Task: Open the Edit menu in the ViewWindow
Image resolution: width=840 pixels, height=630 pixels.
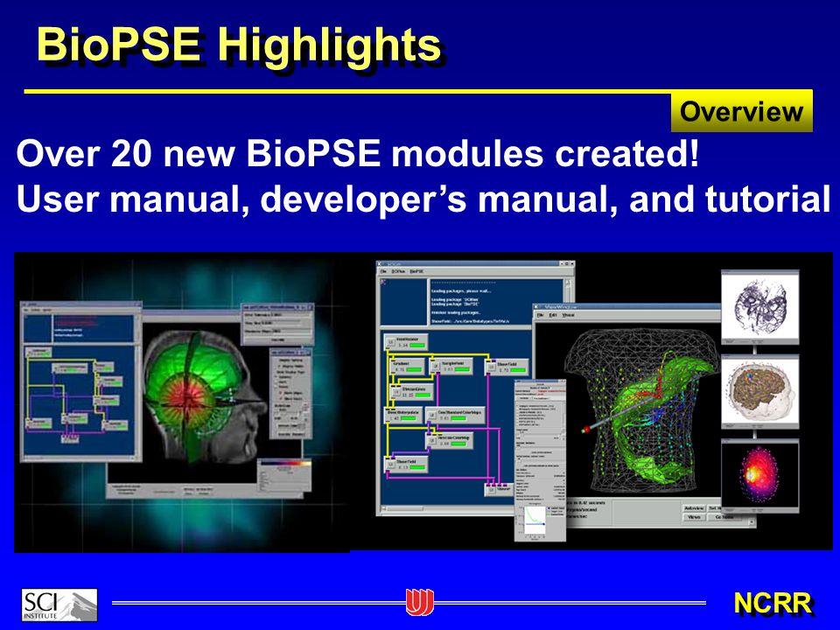Action: coord(553,315)
